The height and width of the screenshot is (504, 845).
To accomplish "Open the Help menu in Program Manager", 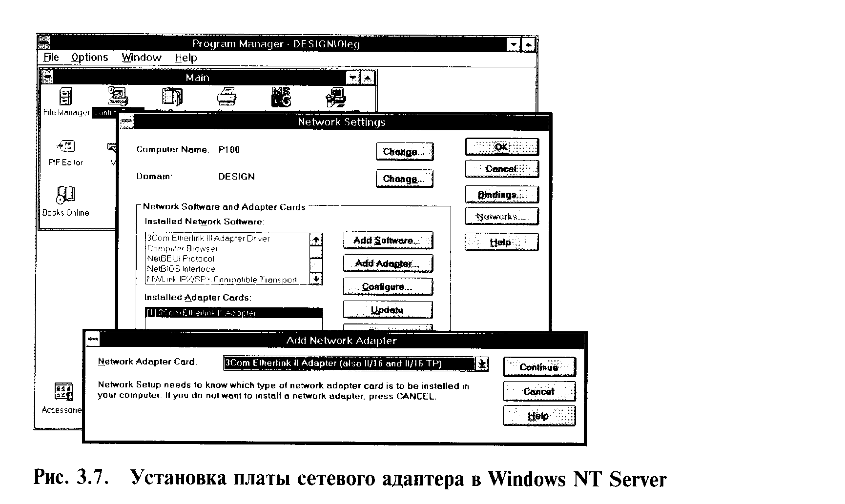I will [186, 58].
